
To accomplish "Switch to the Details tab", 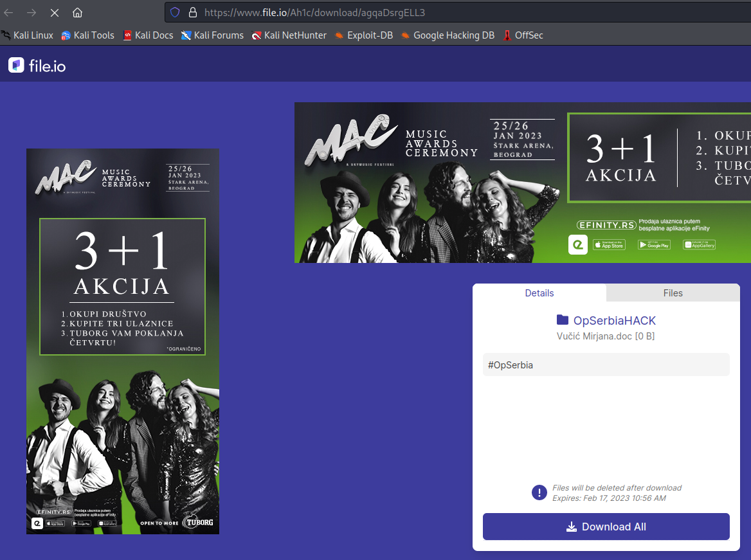I will (539, 293).
